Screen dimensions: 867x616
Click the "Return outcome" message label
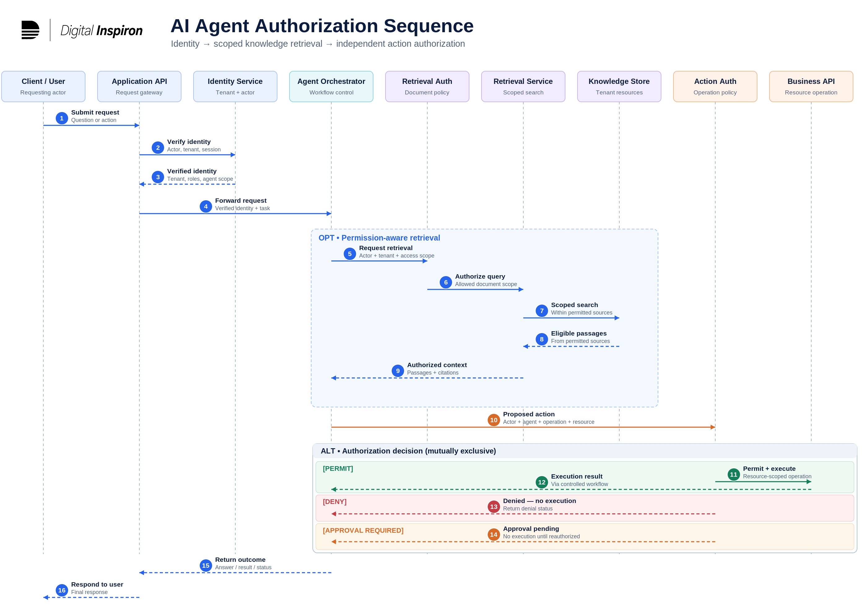(x=240, y=560)
